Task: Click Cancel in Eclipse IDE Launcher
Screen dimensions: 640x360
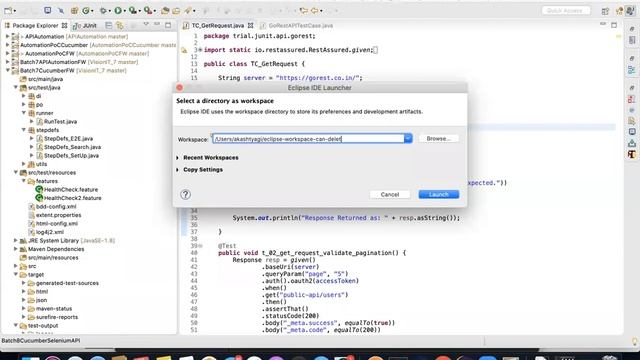Action: pyautogui.click(x=390, y=195)
